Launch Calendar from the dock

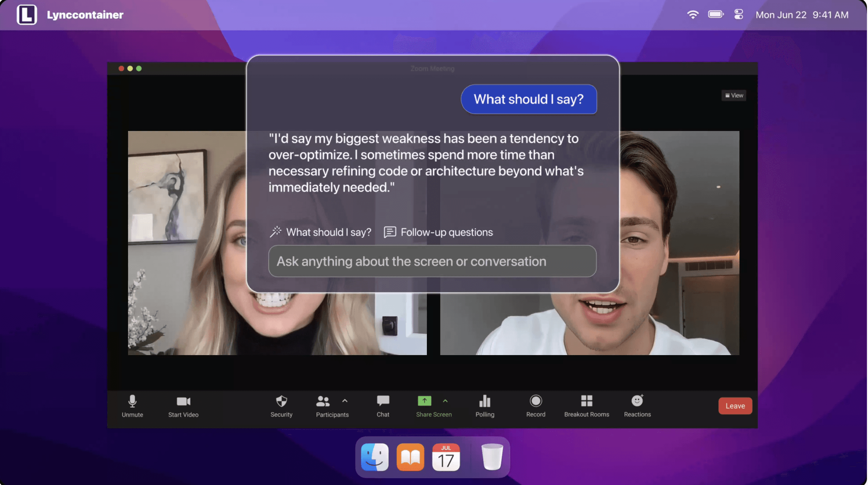click(446, 457)
